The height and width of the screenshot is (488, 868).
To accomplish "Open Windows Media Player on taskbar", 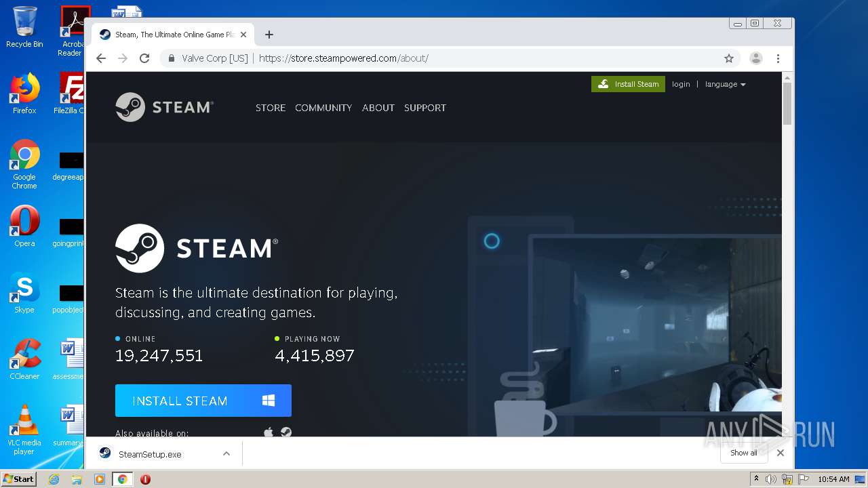I will click(99, 479).
